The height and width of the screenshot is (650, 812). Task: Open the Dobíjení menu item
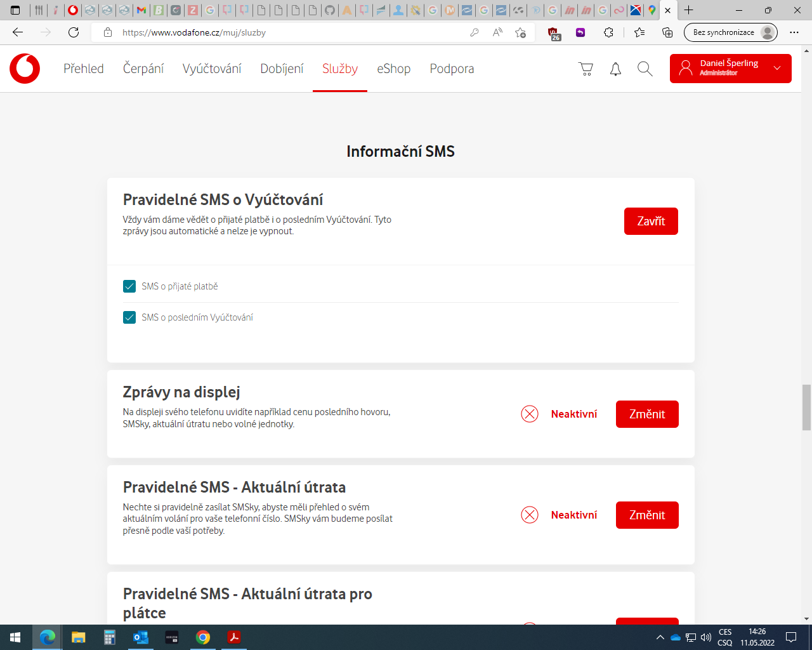coord(282,69)
